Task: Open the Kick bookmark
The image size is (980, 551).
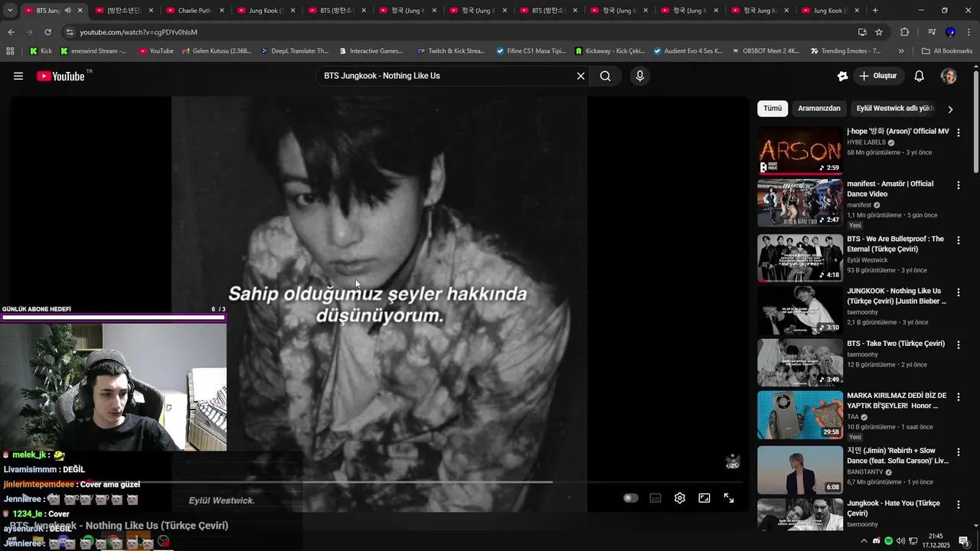Action: 41,51
